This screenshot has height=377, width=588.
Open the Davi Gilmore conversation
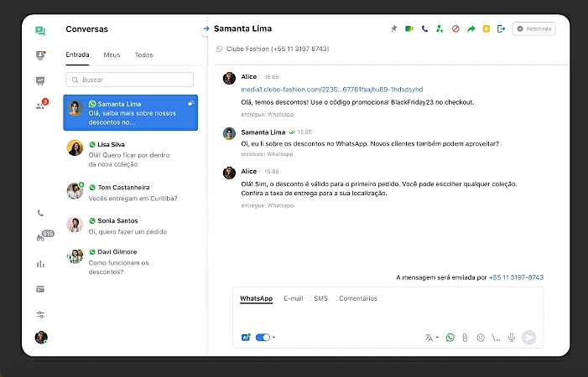click(x=131, y=261)
